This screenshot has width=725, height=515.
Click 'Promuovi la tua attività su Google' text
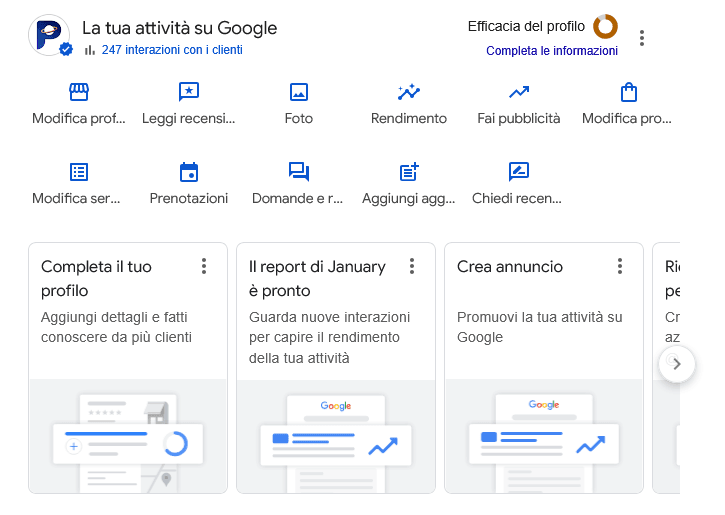tap(540, 327)
